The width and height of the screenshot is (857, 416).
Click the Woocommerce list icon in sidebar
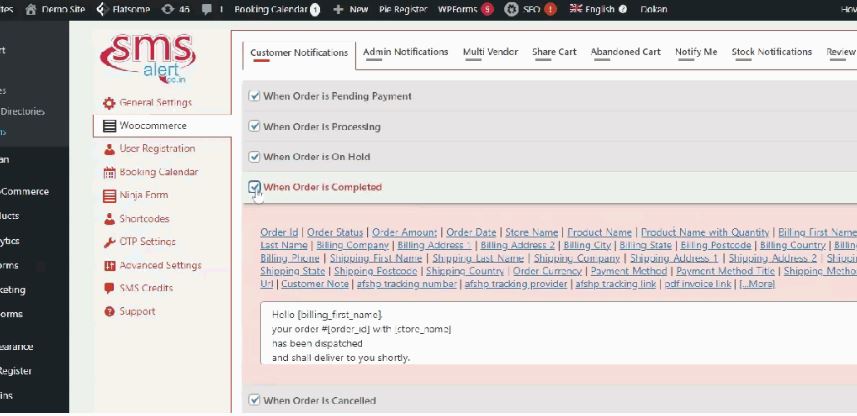click(109, 126)
